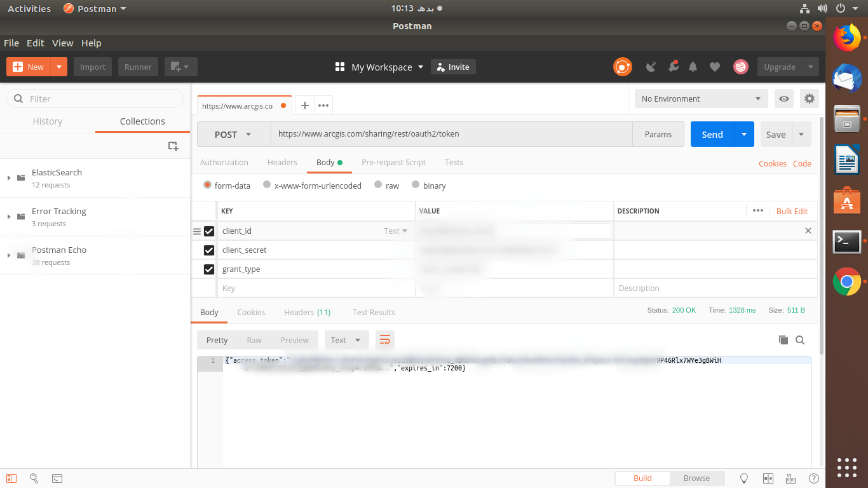This screenshot has width=868, height=488.
Task: Open the Pre-request Script tab
Action: tap(393, 162)
